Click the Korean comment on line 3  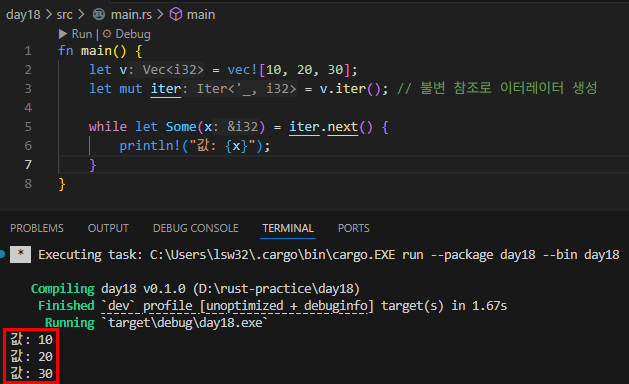(x=497, y=88)
